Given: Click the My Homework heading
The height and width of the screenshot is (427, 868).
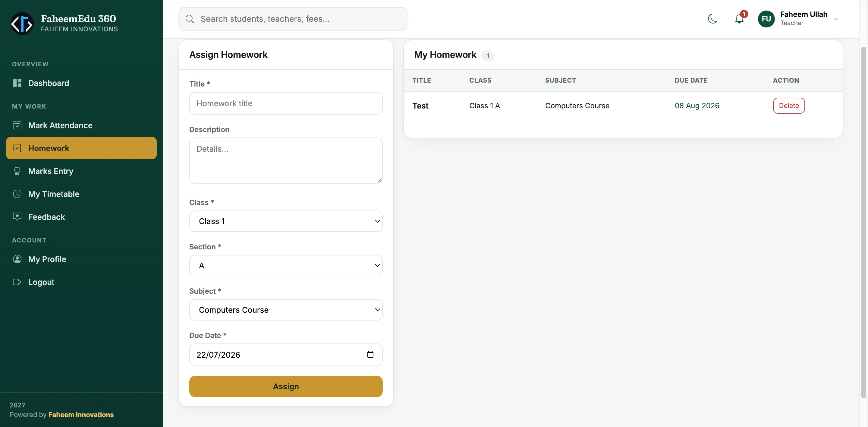Looking at the screenshot, I should (445, 55).
